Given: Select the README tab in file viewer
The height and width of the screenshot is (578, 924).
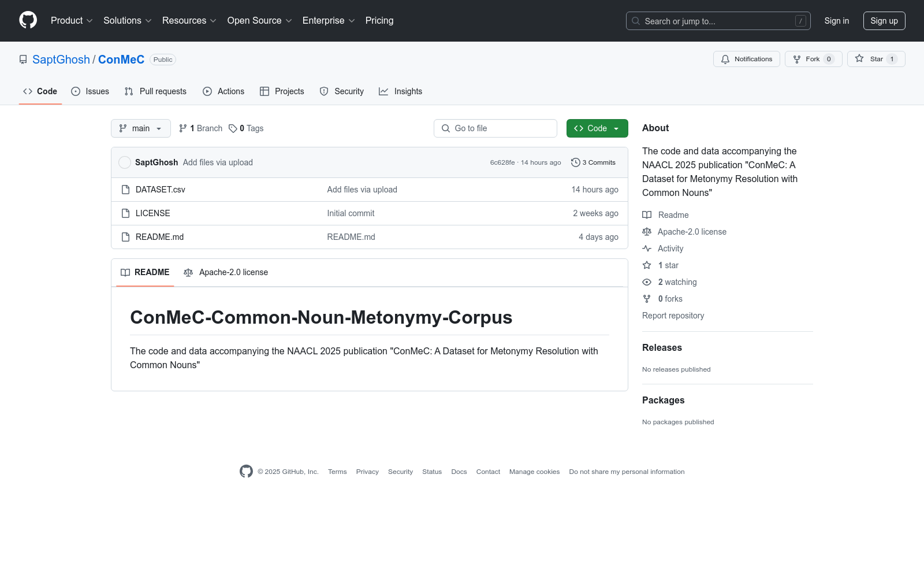Looking at the screenshot, I should [x=145, y=272].
